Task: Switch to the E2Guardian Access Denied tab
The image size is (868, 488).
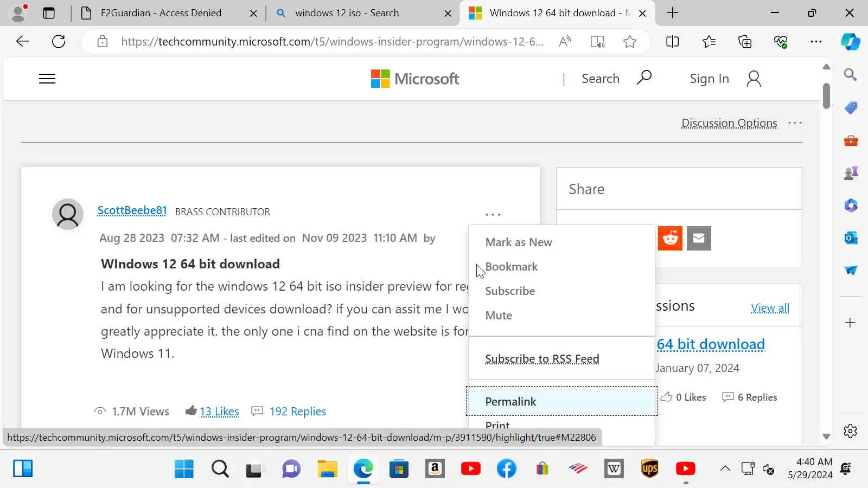Action: click(161, 13)
